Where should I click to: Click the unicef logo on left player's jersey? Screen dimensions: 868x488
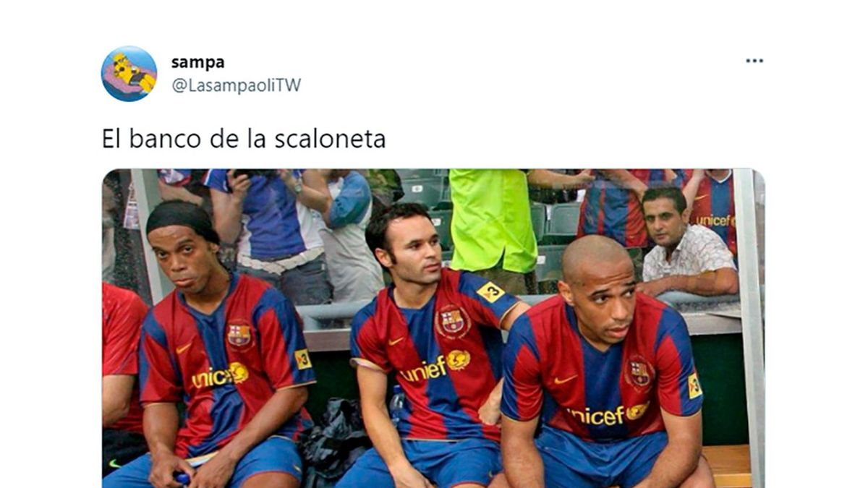(220, 376)
